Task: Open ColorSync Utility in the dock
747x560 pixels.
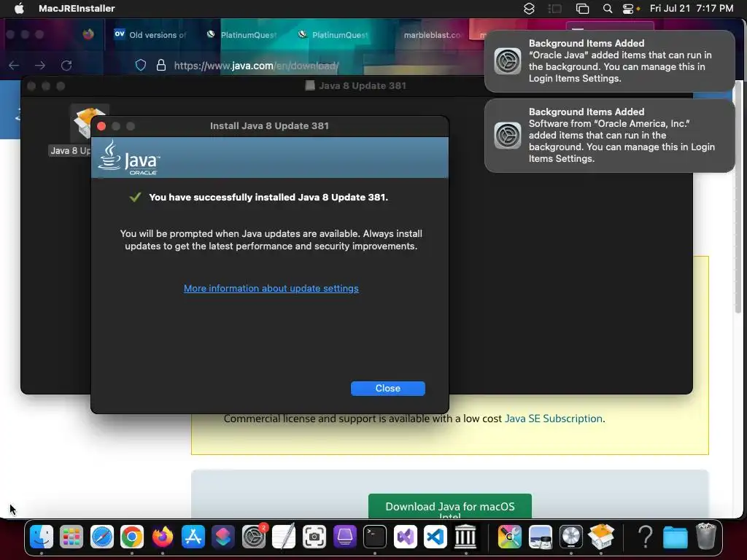Action: pyautogui.click(x=509, y=537)
